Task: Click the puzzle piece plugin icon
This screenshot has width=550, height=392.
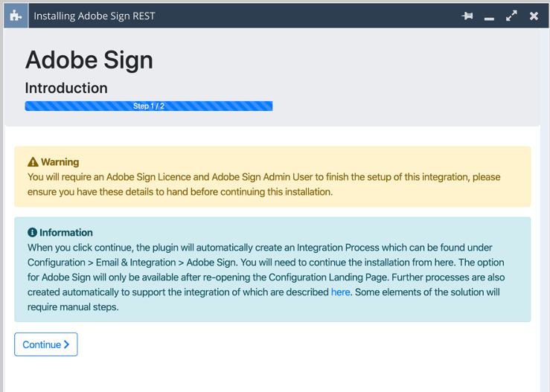Action: (x=16, y=16)
